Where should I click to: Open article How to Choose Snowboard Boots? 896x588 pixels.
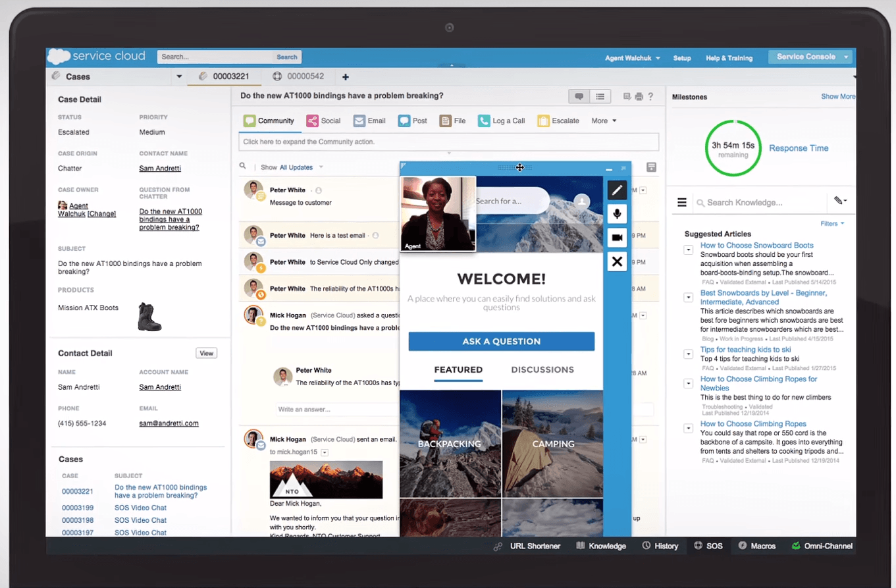pos(756,245)
